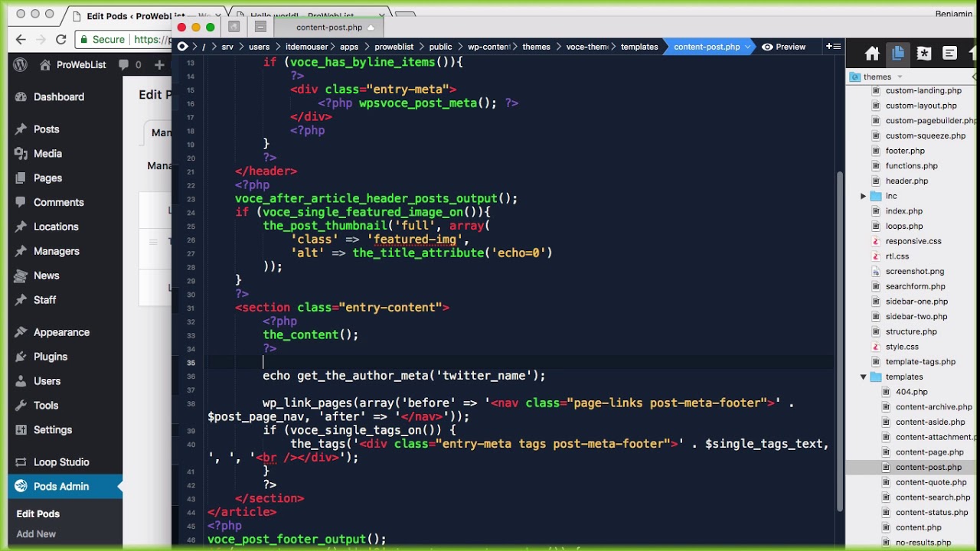Click the code editor vertical scrollbar
The image size is (980, 551).
point(840,341)
